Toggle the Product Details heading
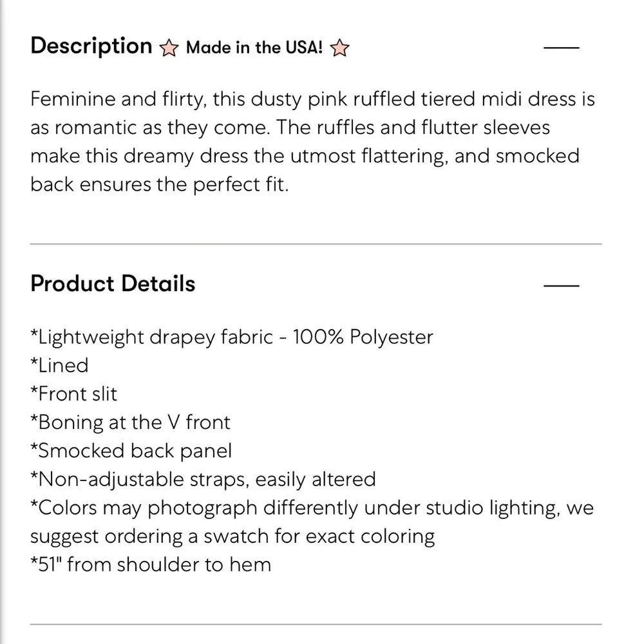Image resolution: width=644 pixels, height=644 pixels. click(x=113, y=284)
